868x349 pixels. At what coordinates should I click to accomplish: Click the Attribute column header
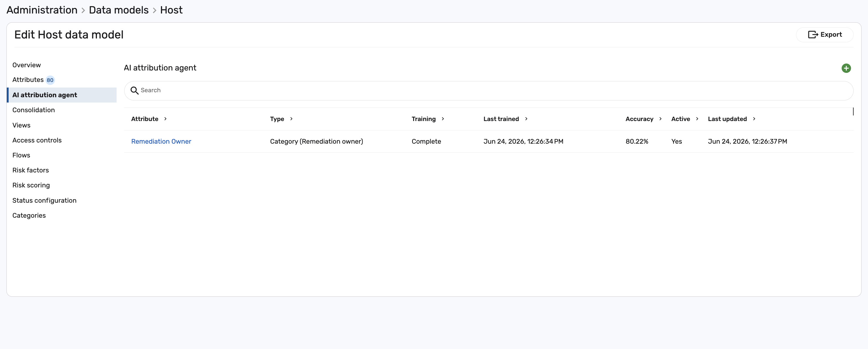tap(144, 119)
